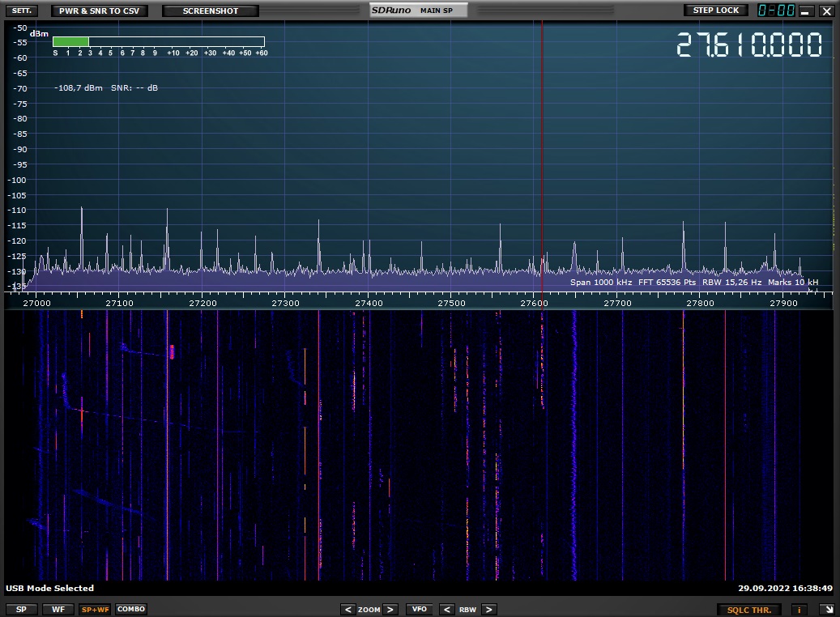840x617 pixels.
Task: Click the USB Mode Selected status text
Action: pos(50,588)
